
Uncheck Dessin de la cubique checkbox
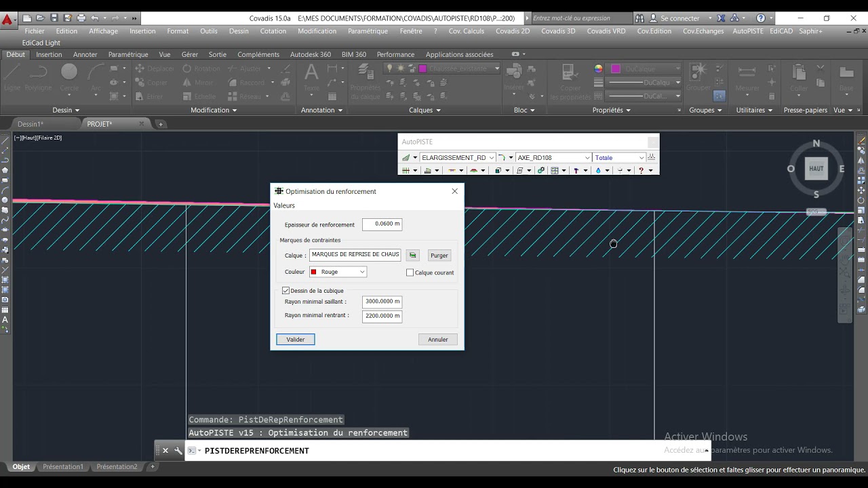285,291
